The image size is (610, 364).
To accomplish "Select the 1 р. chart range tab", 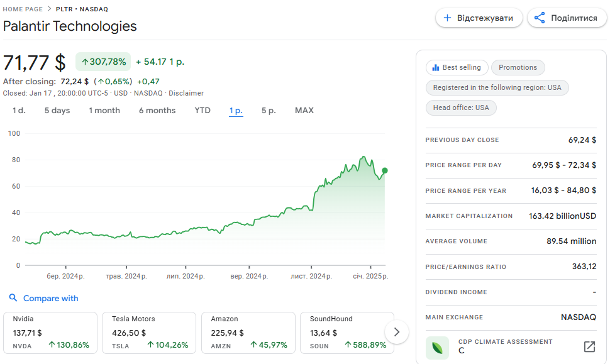I will pyautogui.click(x=236, y=111).
